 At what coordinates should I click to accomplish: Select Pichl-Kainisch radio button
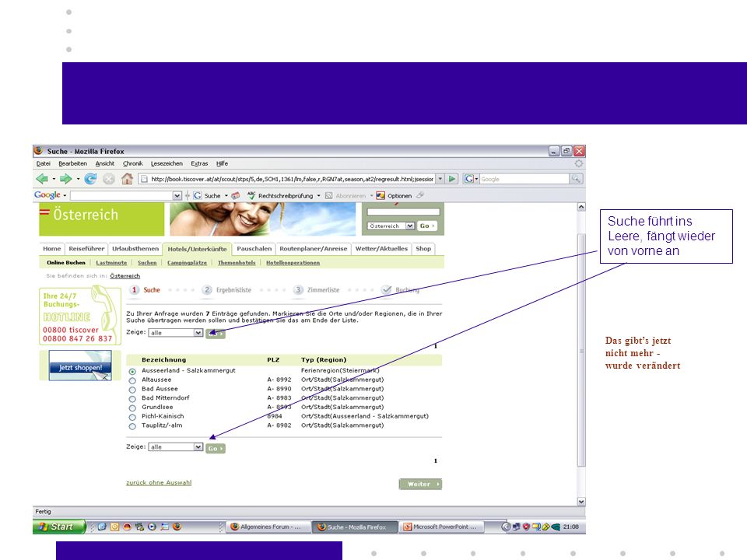[132, 417]
